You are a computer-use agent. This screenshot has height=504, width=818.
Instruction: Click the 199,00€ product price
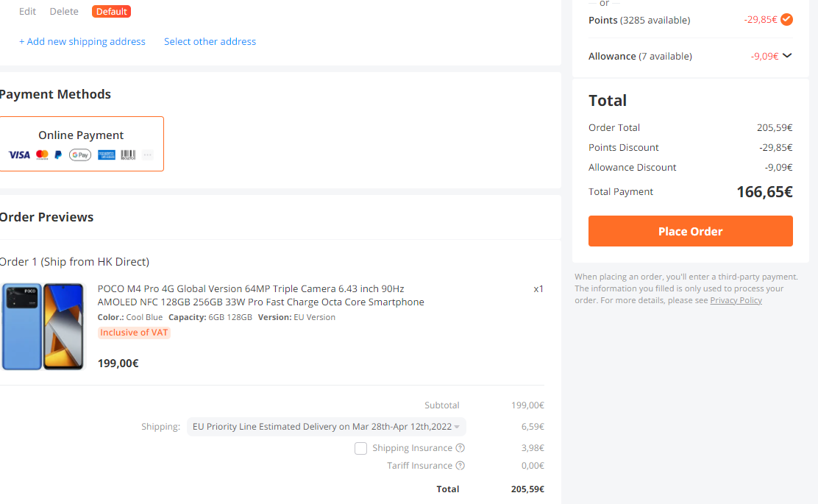(x=118, y=363)
